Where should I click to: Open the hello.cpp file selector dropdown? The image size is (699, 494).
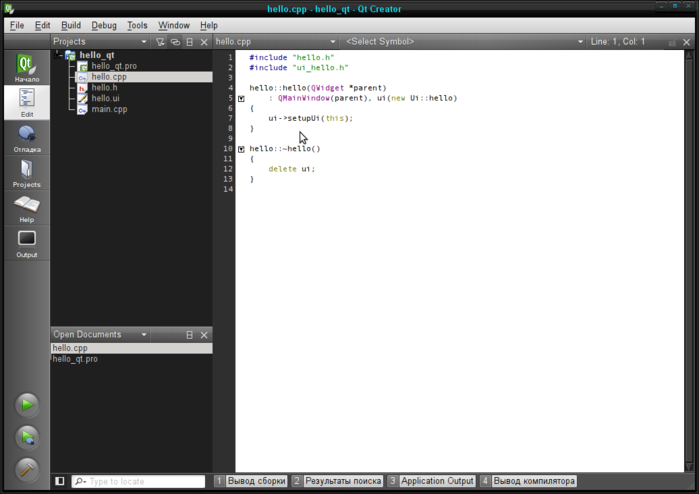(275, 41)
